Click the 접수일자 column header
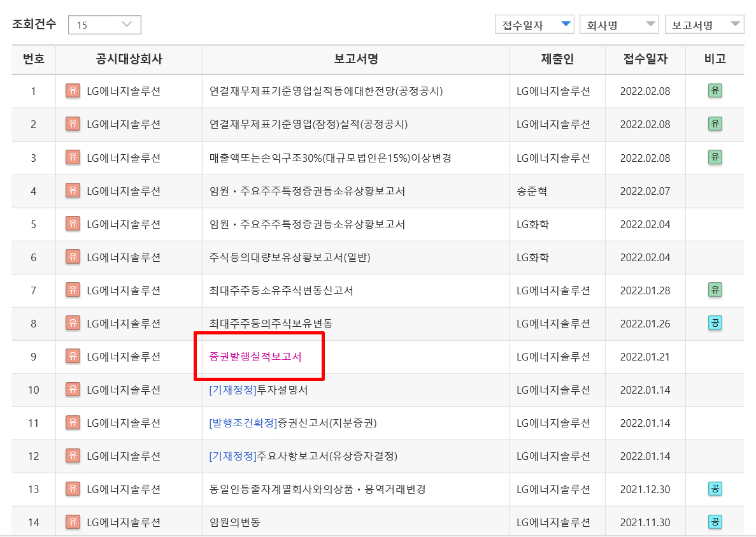This screenshot has height=537, width=756. pos(645,59)
